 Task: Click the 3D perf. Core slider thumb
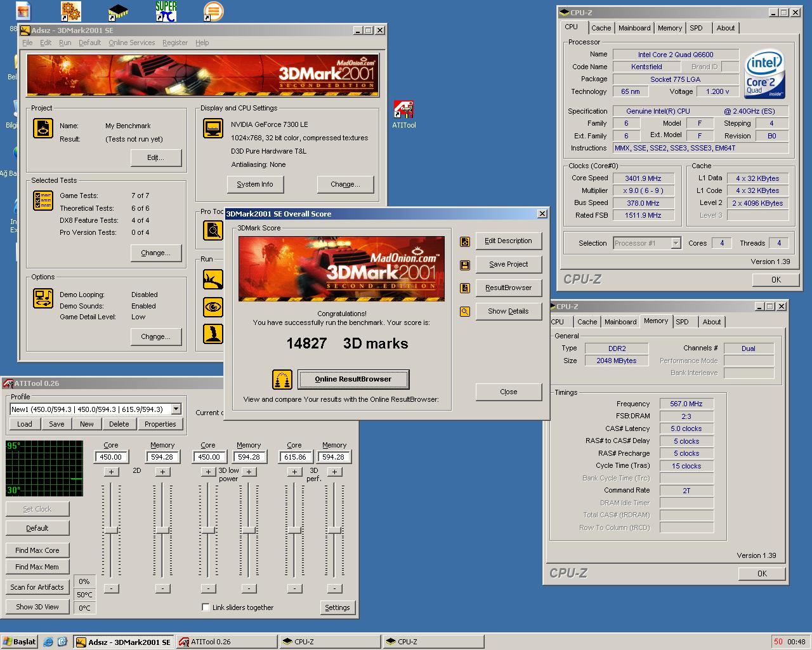[x=294, y=530]
